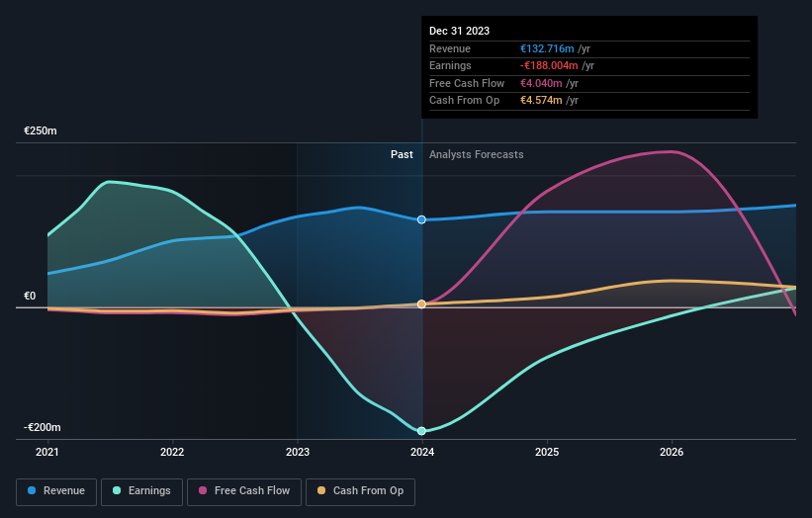Click the 2021 x-axis label
The height and width of the screenshot is (518, 812).
tap(47, 452)
